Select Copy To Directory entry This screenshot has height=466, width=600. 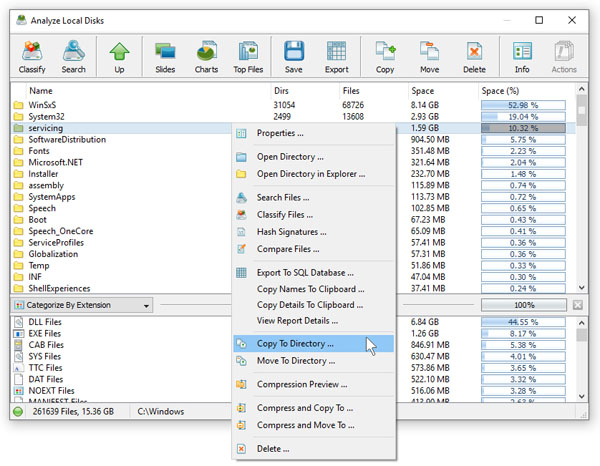(313, 344)
